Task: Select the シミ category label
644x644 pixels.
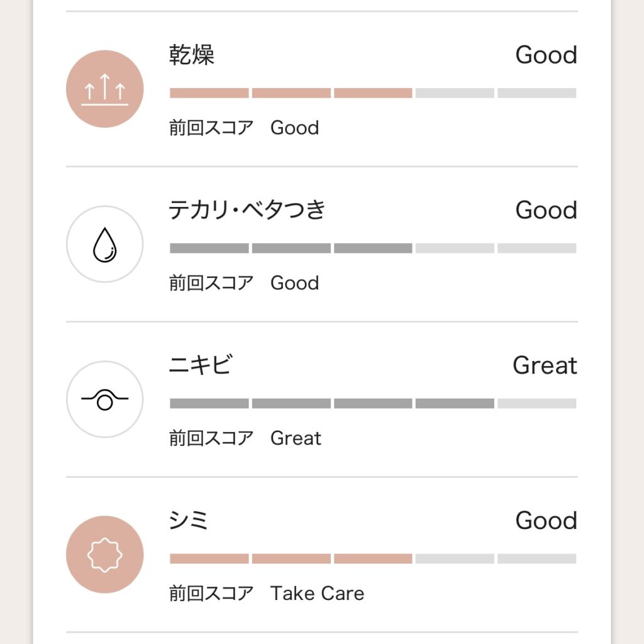Action: 189,521
